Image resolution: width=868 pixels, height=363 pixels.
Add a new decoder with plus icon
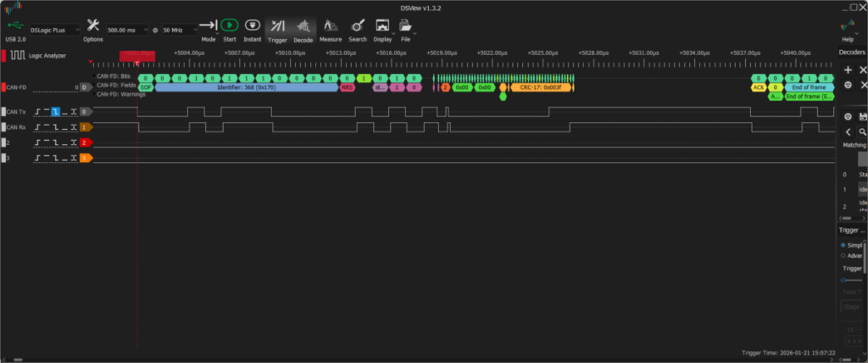coord(848,69)
